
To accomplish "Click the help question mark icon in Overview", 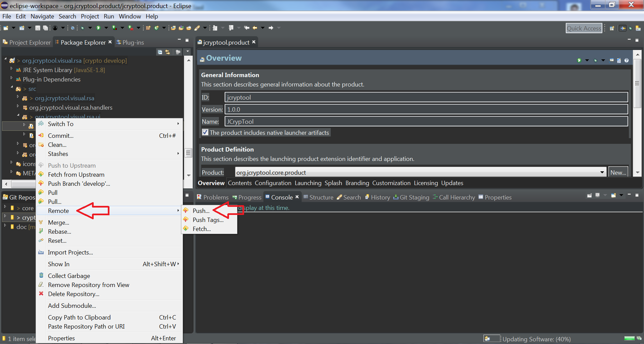I will 627,60.
